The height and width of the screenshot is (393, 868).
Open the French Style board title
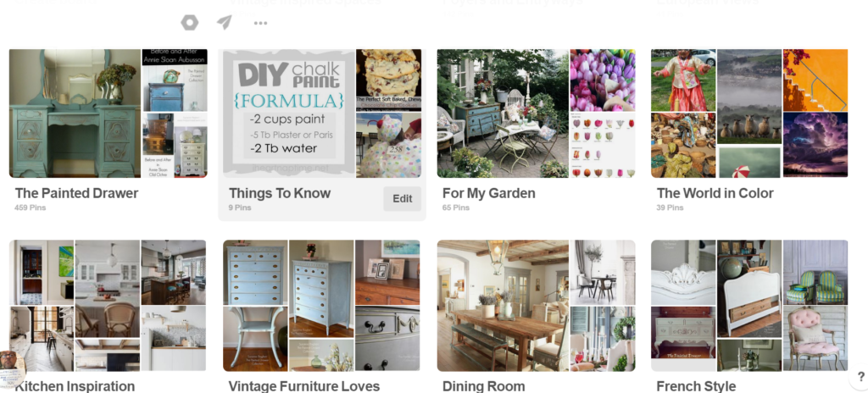click(696, 386)
